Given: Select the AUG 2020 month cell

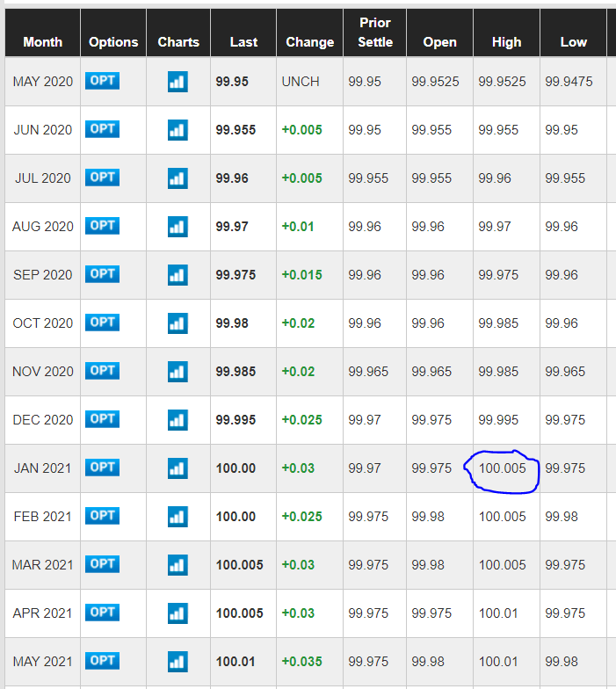Looking at the screenshot, I should pyautogui.click(x=42, y=227).
